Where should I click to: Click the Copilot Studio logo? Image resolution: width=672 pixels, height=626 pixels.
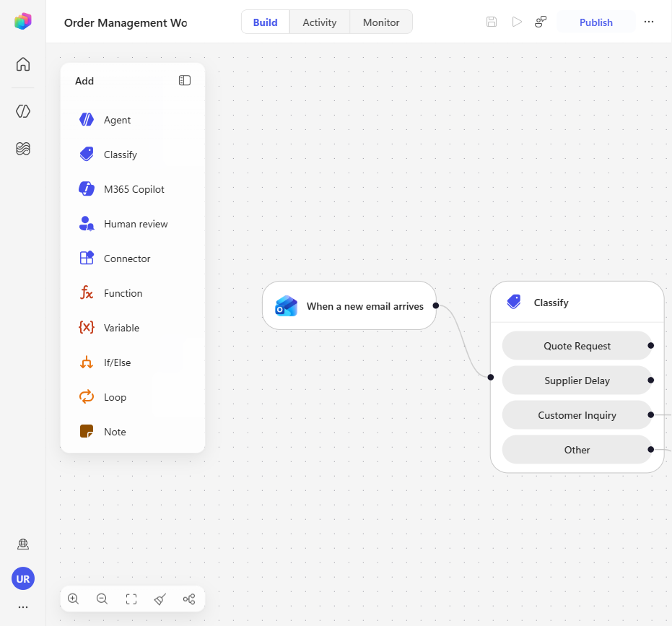coord(22,21)
